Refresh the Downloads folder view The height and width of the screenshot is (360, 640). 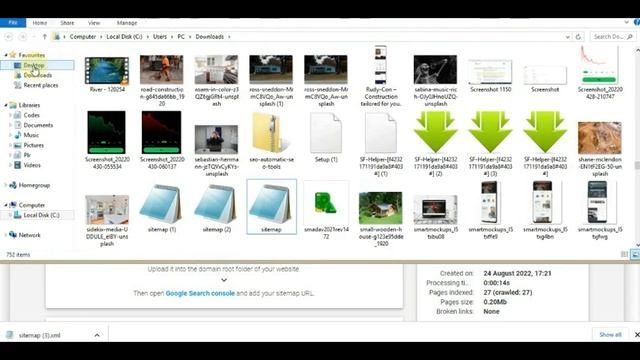(578, 37)
